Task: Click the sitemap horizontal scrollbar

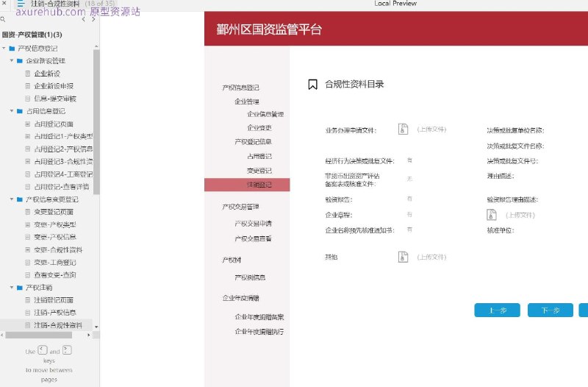Action: (x=39, y=335)
